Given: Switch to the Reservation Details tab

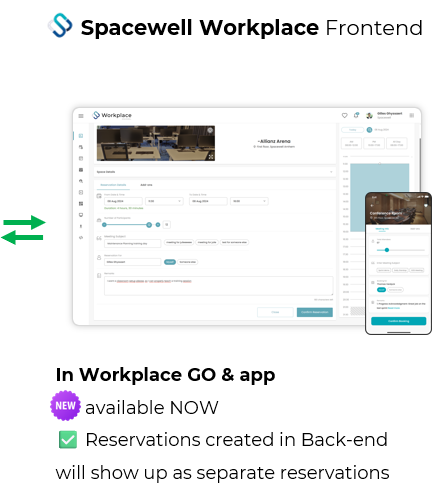Looking at the screenshot, I should pos(113,185).
